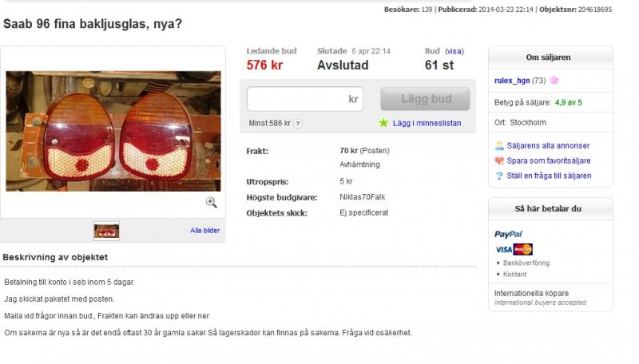Image resolution: width=639 pixels, height=364 pixels.
Task: Click the pink seller rating star
Action: pyautogui.click(x=554, y=80)
